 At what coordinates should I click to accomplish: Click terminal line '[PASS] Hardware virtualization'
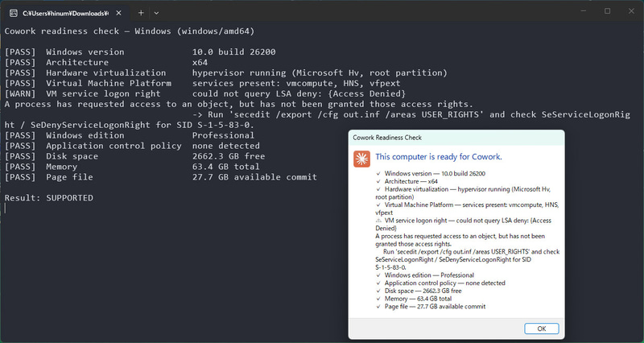point(226,73)
